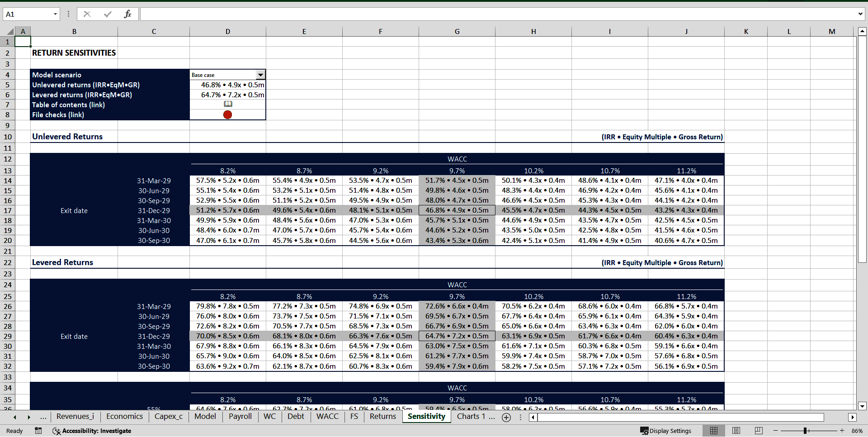Switch to the WACC sheet tab
The width and height of the screenshot is (868, 437).
pyautogui.click(x=327, y=417)
